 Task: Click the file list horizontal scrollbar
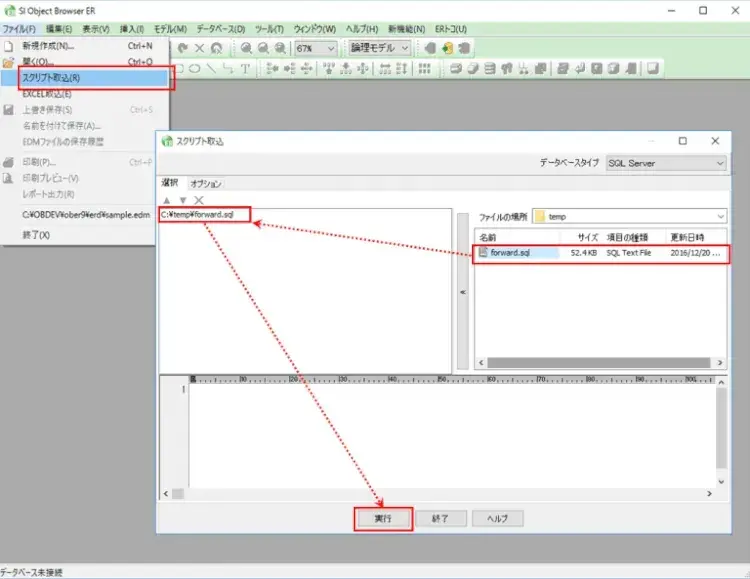[598, 363]
